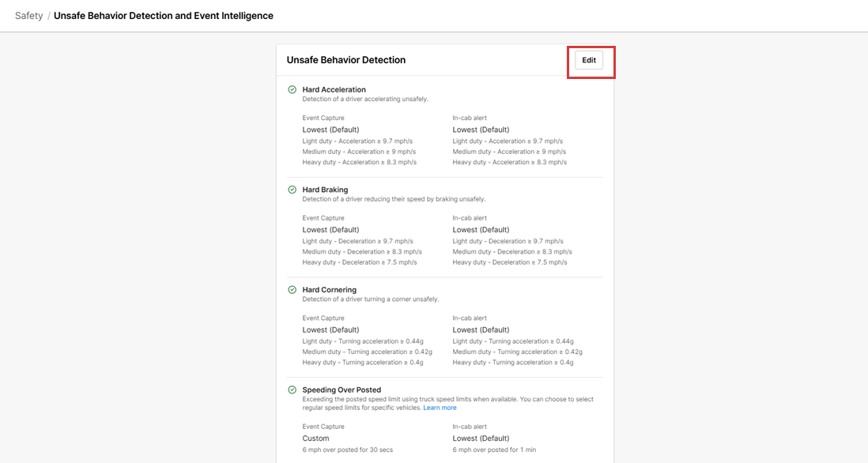Click the check icon beside Speeding Over Posted
868x463 pixels.
click(292, 390)
